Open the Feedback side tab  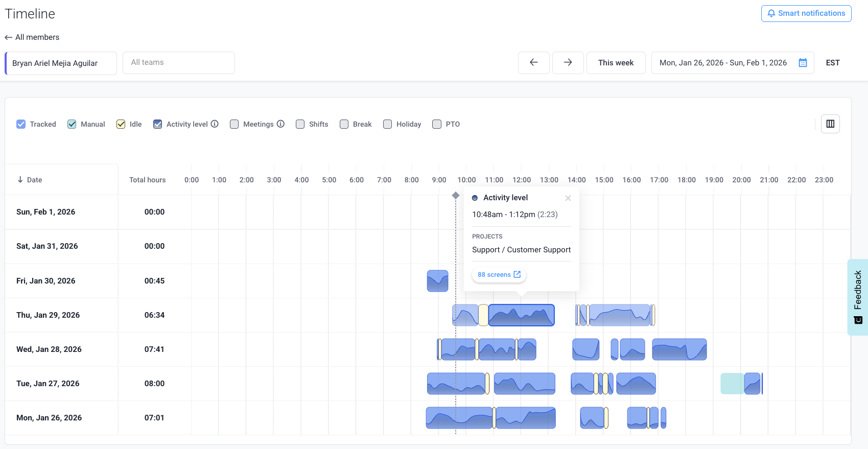(x=858, y=297)
